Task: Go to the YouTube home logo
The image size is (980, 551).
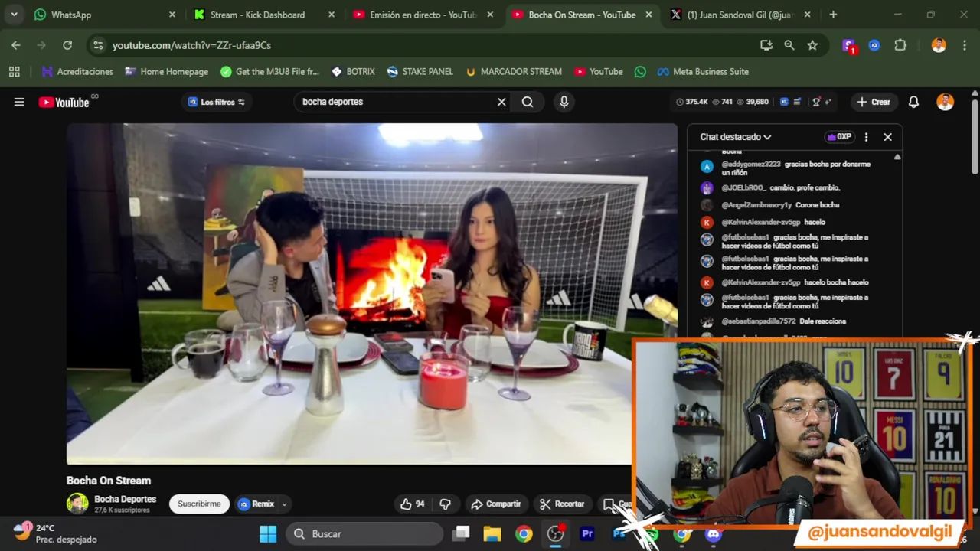Action: coord(64,102)
